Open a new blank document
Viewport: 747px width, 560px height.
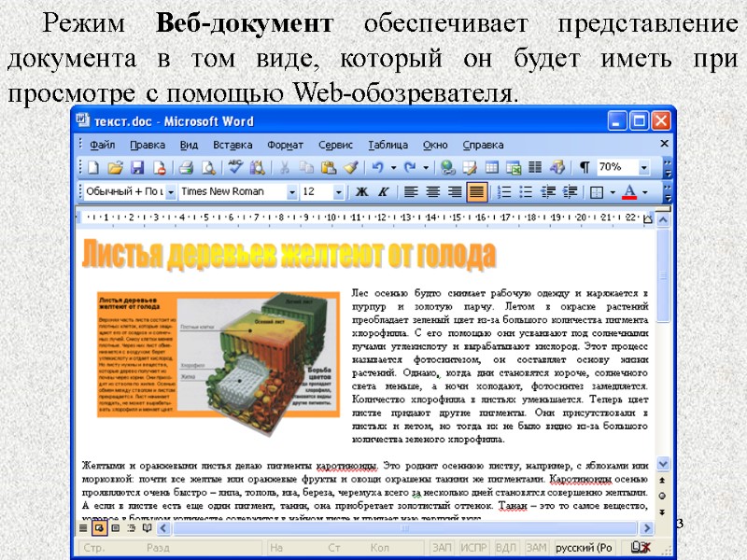(x=92, y=168)
